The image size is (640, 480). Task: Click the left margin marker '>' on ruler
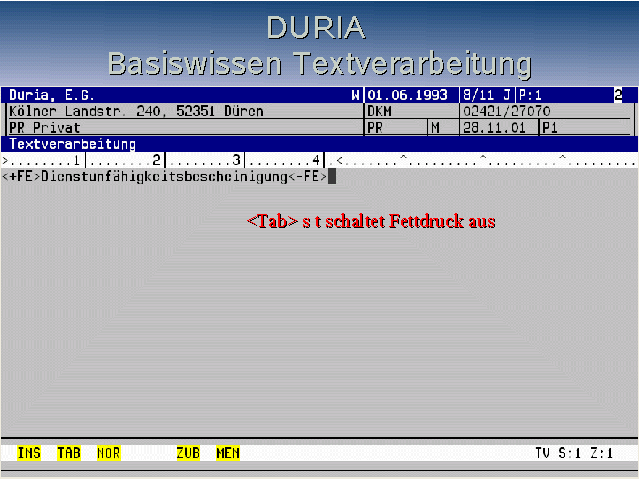(x=5, y=160)
